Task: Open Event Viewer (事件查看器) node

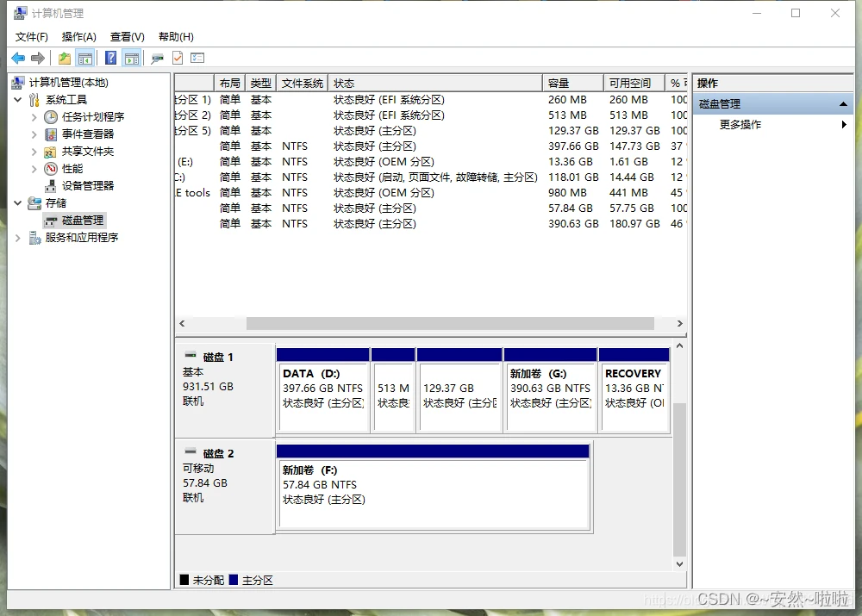Action: pyautogui.click(x=87, y=134)
